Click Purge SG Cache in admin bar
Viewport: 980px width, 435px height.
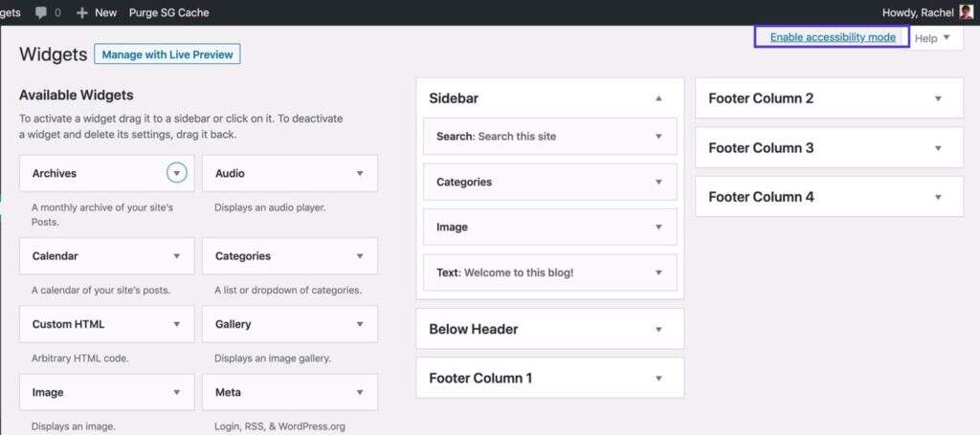[x=168, y=12]
